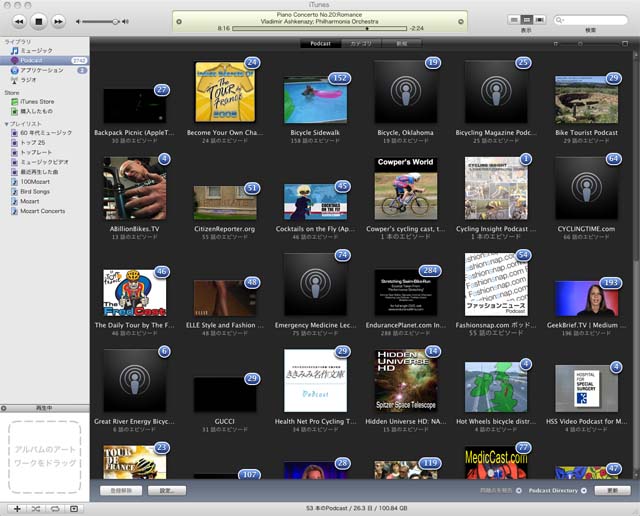
Task: Select the Emergency Medicine Lec... podcast icon
Action: coord(316,284)
